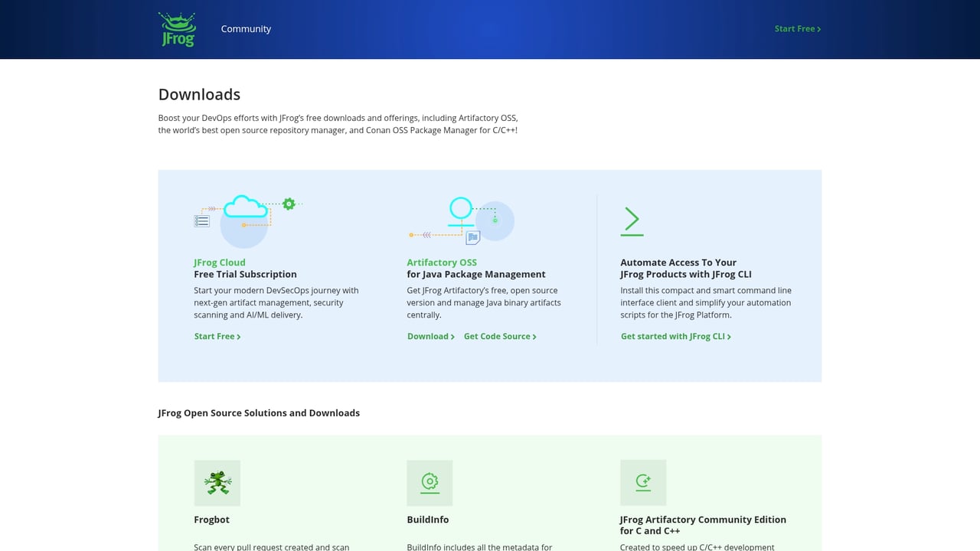Viewport: 980px width, 551px height.
Task: Click the chevron next to header Start Free
Action: [x=819, y=28]
